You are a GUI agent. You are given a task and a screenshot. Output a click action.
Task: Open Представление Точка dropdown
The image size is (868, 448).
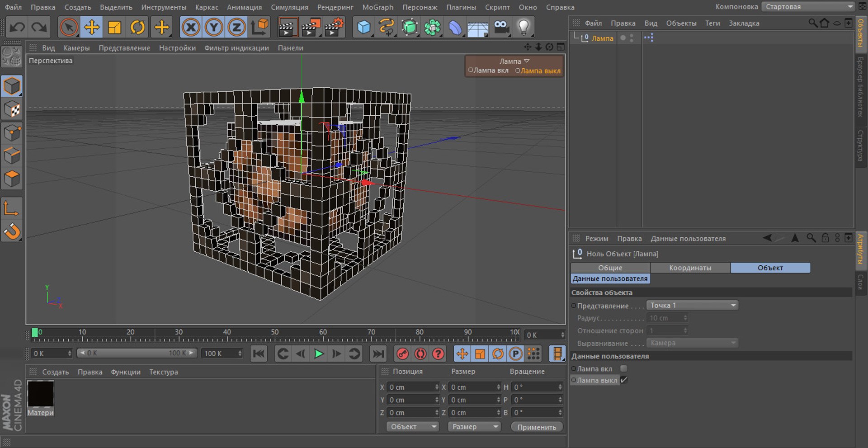tap(692, 305)
